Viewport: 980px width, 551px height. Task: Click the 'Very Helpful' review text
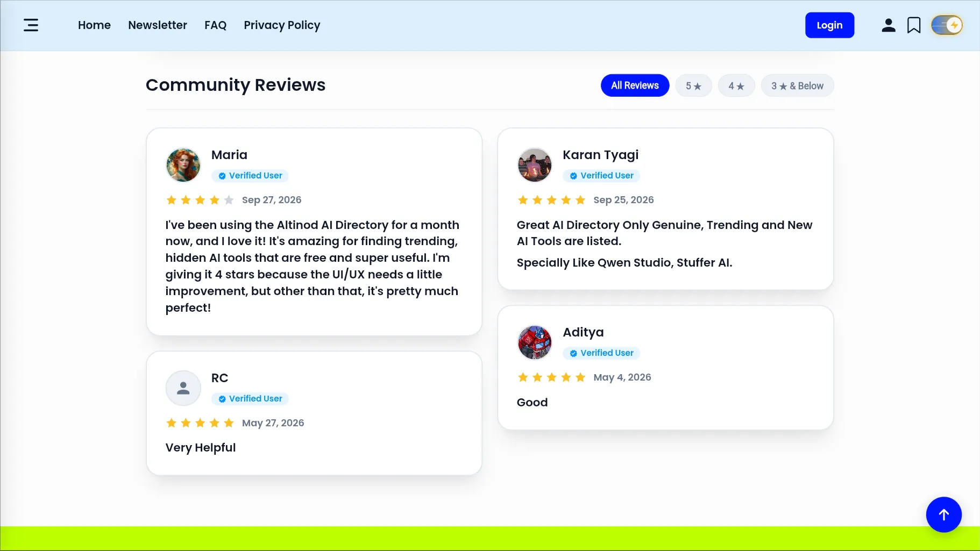pos(201,448)
